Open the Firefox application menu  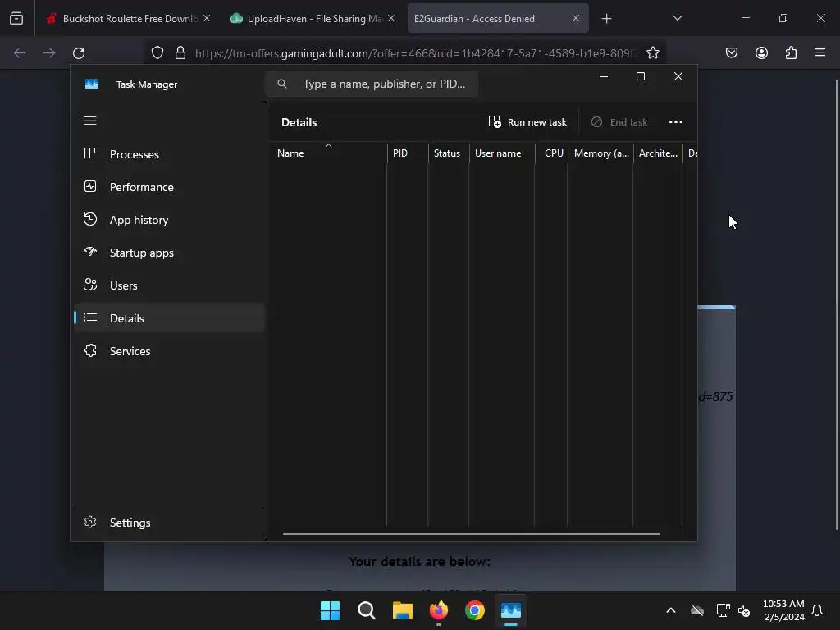pos(820,52)
